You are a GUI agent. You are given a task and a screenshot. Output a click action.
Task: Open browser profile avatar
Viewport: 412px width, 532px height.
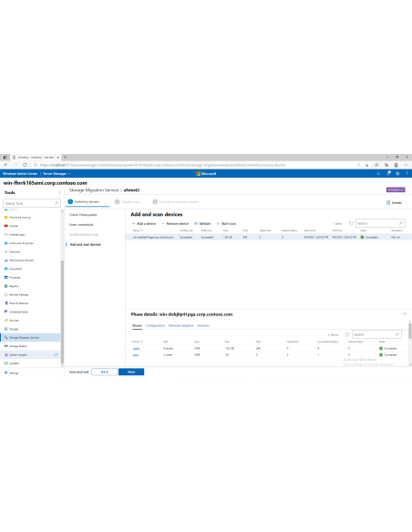tap(396, 165)
